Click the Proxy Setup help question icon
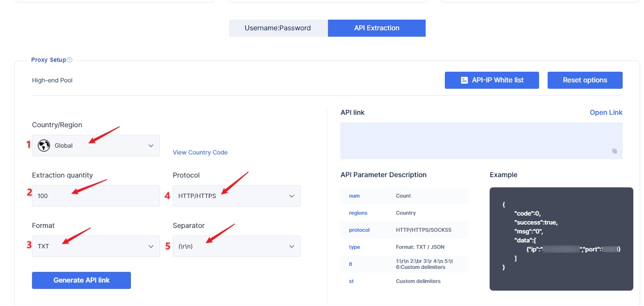The image size is (644, 306). 70,60
